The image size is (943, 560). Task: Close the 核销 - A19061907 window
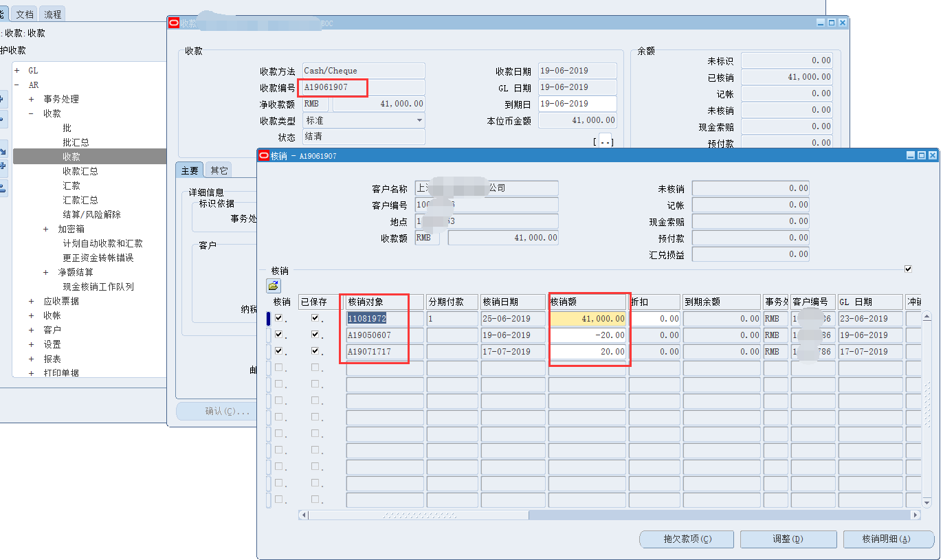[933, 156]
